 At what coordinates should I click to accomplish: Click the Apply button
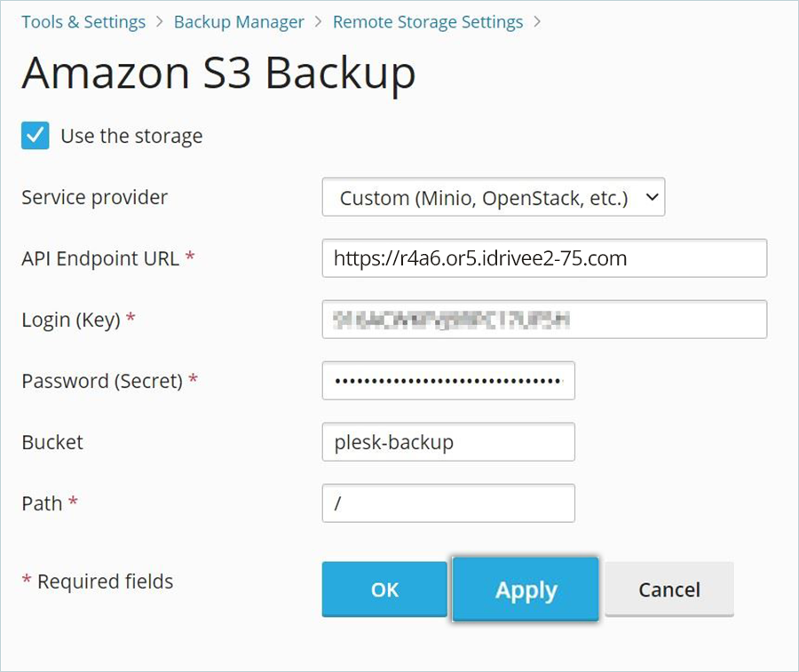(526, 589)
